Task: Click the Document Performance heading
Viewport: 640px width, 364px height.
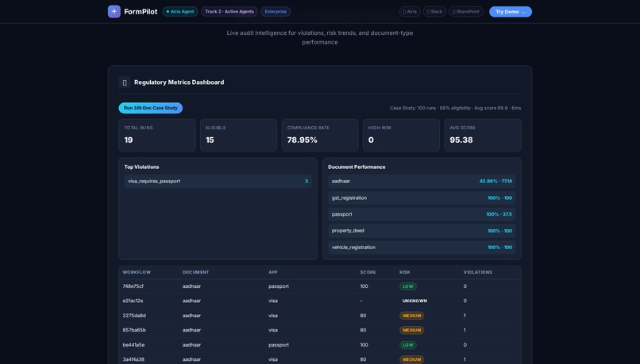Action: (x=357, y=167)
